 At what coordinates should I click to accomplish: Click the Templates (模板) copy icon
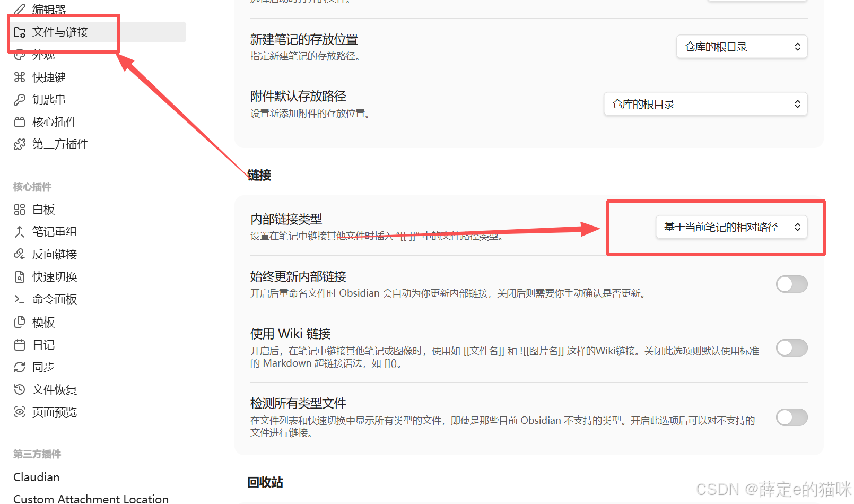click(20, 322)
